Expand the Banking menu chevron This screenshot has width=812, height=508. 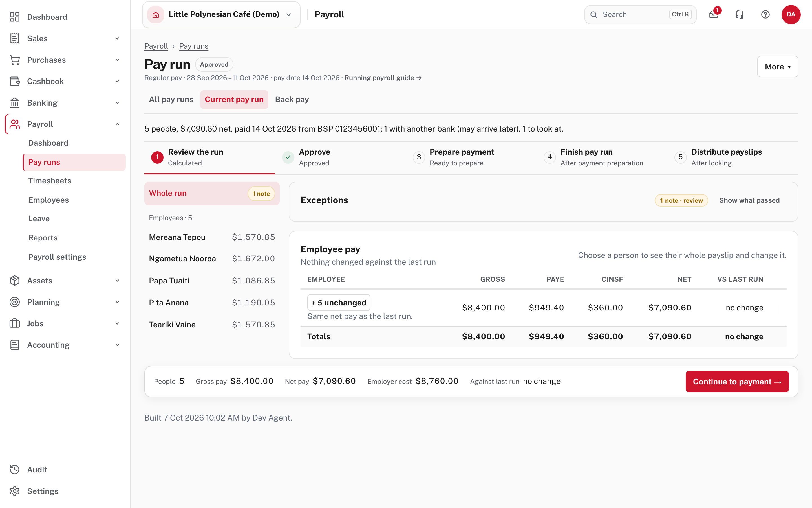point(117,103)
